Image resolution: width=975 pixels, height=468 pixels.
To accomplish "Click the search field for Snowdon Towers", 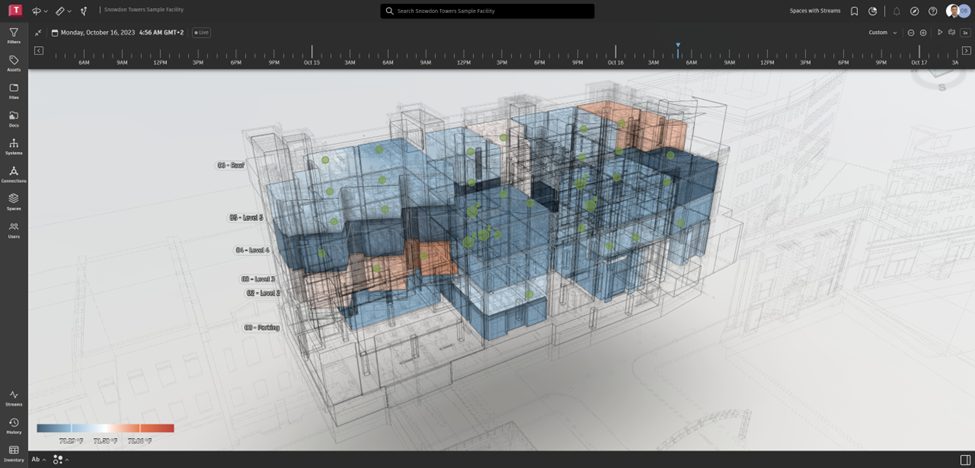I will (x=488, y=11).
